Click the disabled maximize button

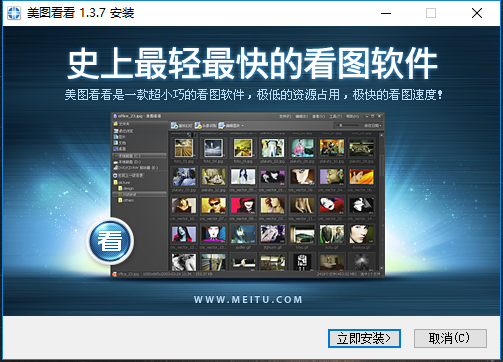pyautogui.click(x=431, y=13)
